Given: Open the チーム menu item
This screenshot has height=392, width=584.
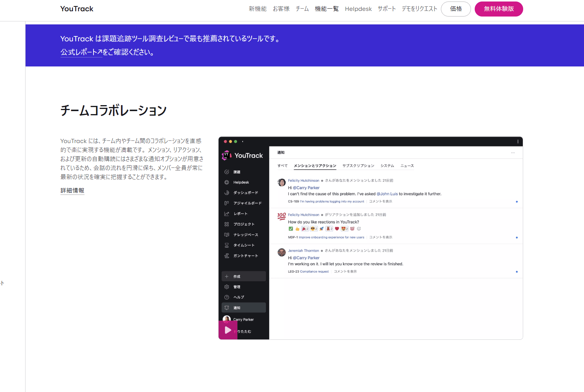Looking at the screenshot, I should click(x=302, y=9).
